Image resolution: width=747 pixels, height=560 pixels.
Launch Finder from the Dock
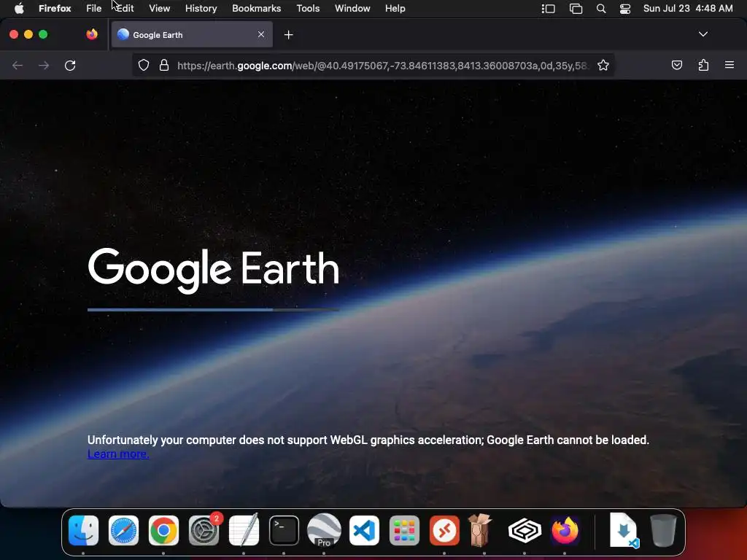[83, 531]
